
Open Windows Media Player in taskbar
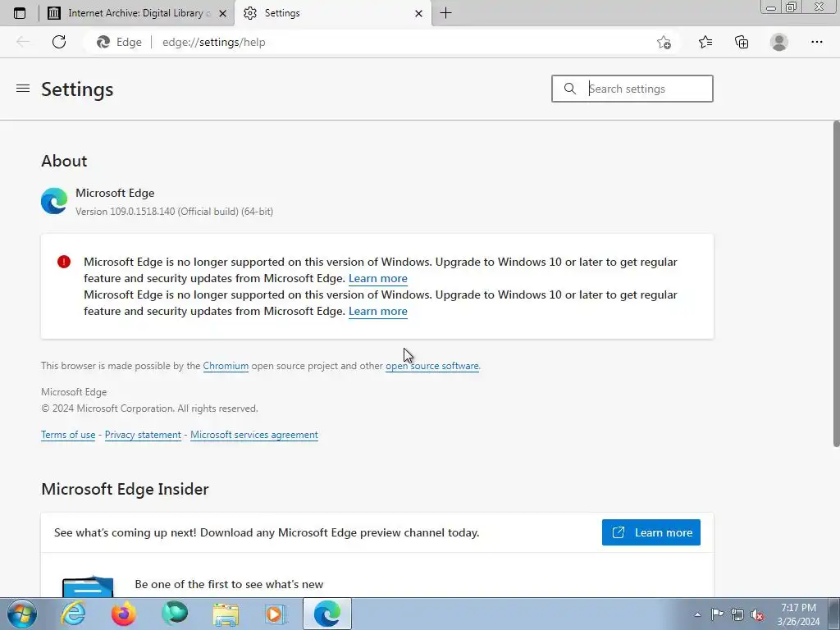(276, 614)
